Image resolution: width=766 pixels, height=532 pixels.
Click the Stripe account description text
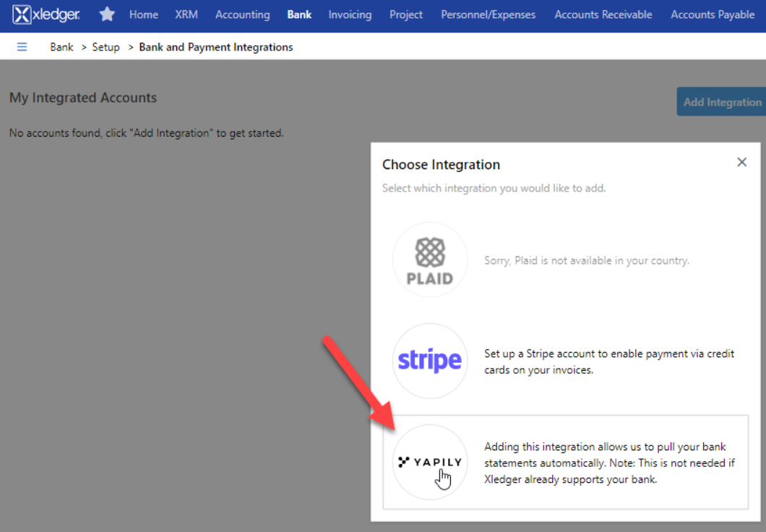point(608,361)
